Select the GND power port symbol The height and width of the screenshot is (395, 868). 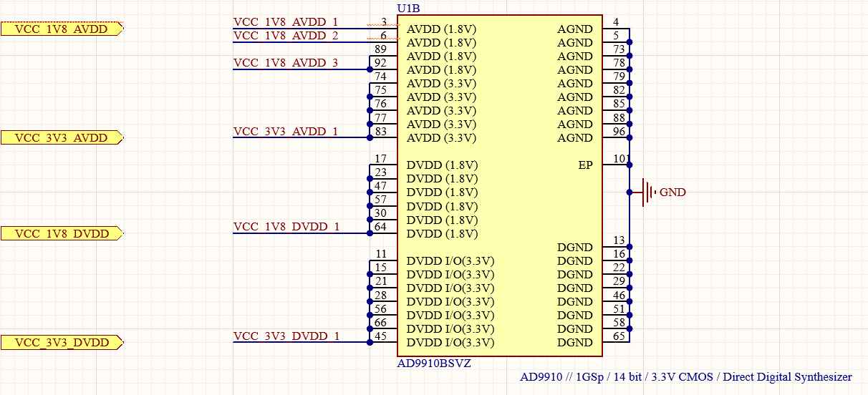pyautogui.click(x=649, y=192)
